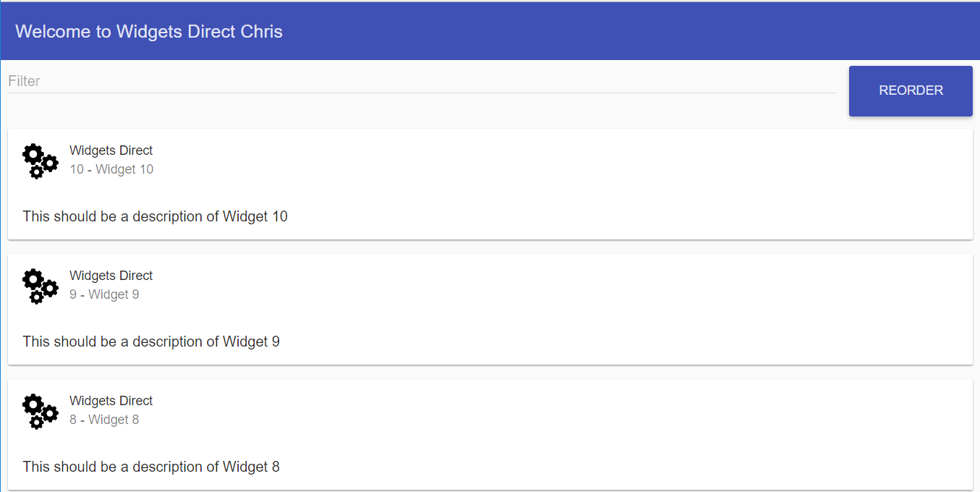980x492 pixels.
Task: Open the Widget 10 card
Action: point(490,184)
